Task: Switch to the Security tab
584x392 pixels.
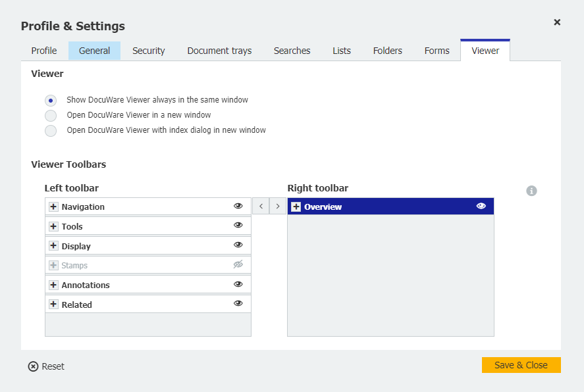Action: click(149, 51)
